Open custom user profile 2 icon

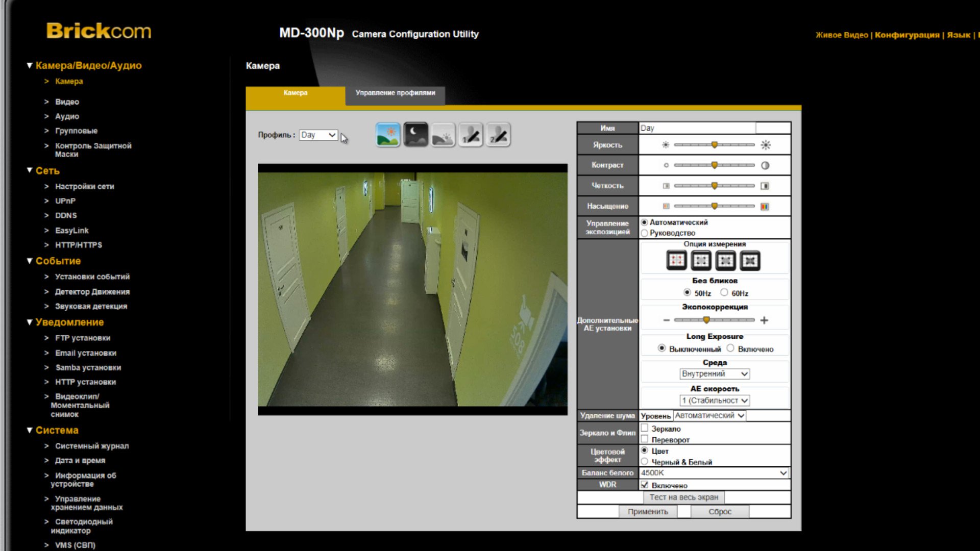(498, 135)
